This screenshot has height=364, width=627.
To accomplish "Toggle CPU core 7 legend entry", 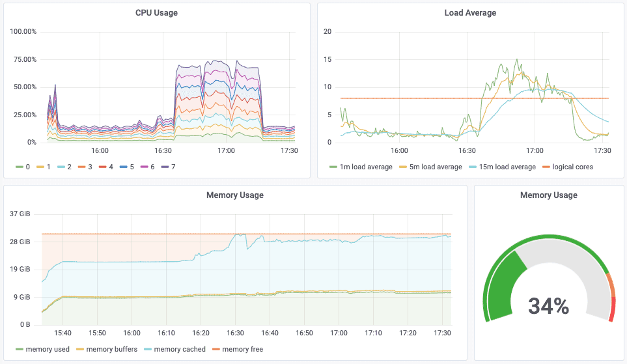I will coord(169,167).
